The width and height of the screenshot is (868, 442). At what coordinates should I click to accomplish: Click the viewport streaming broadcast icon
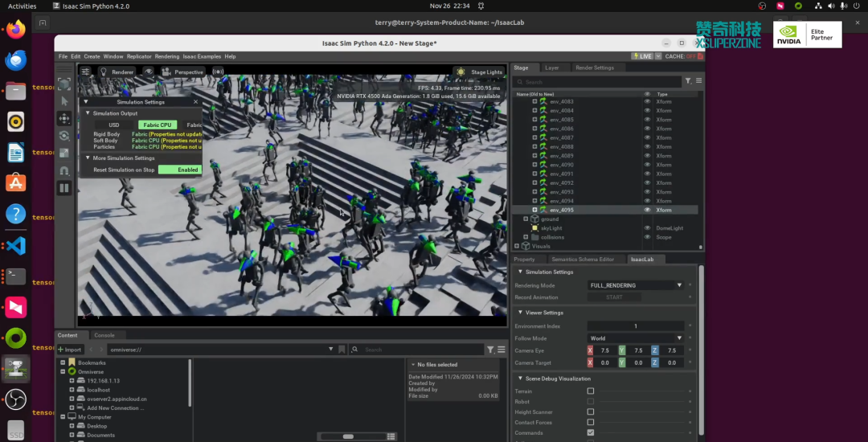point(218,72)
